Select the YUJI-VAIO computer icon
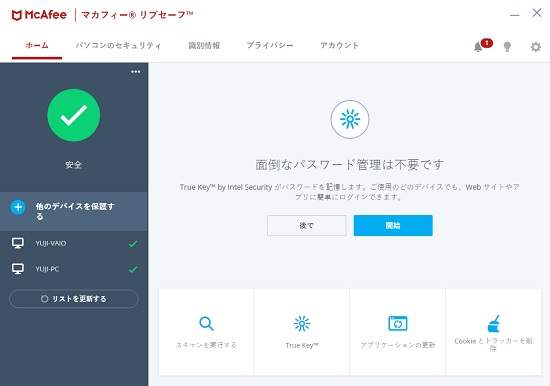Image resolution: width=550 pixels, height=386 pixels. point(18,243)
